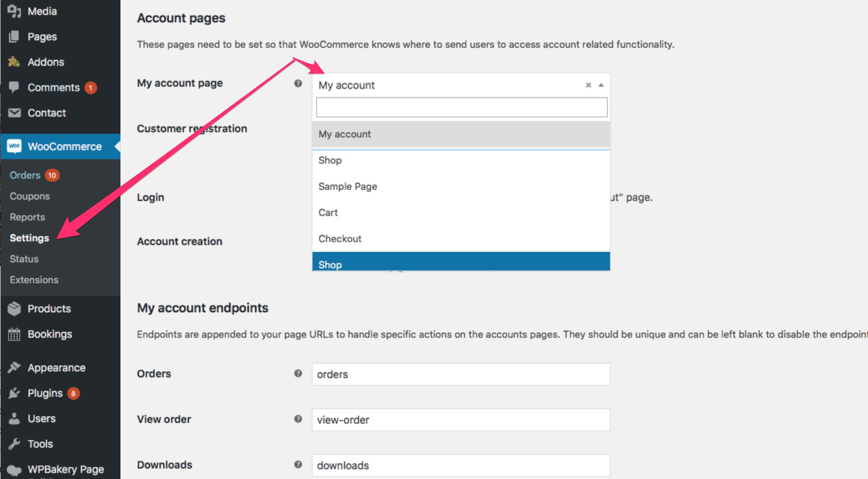Select the highlighted blue Shop option
This screenshot has height=479, width=868.
pyautogui.click(x=461, y=261)
